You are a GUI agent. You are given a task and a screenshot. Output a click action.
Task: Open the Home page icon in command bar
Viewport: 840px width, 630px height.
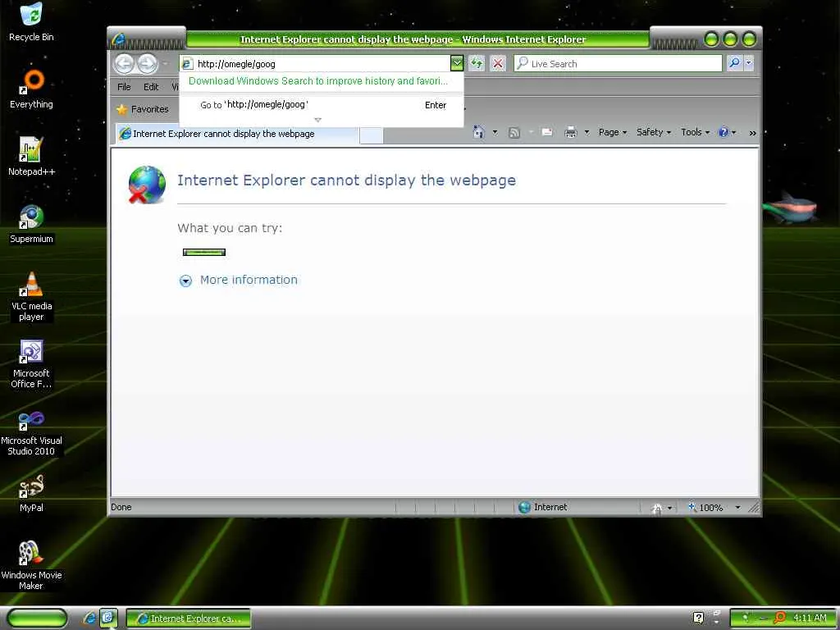(478, 132)
